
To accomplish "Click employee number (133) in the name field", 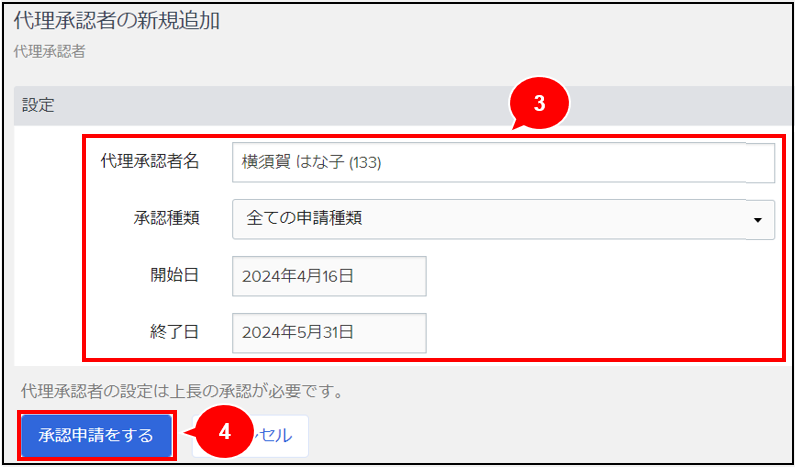I will click(365, 163).
